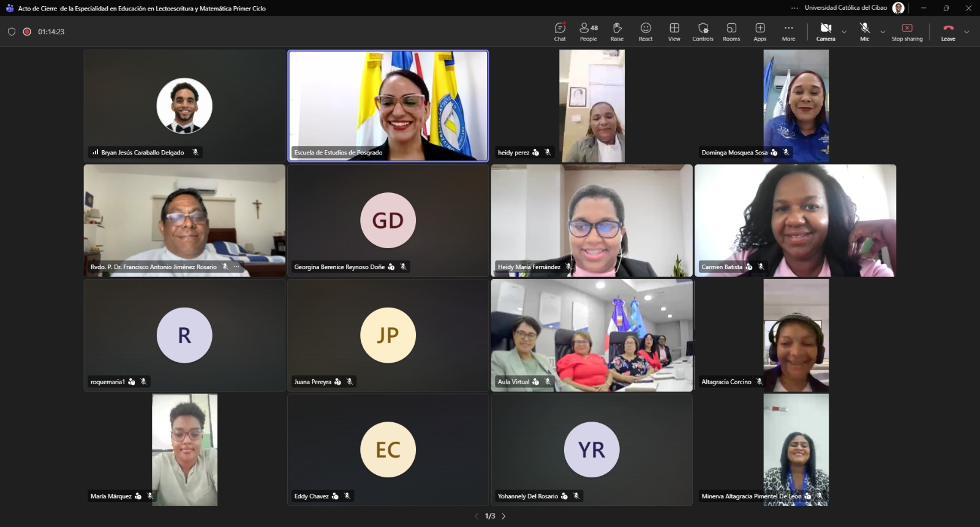Click Stop sharing
Image resolution: width=980 pixels, height=527 pixels.
[907, 31]
